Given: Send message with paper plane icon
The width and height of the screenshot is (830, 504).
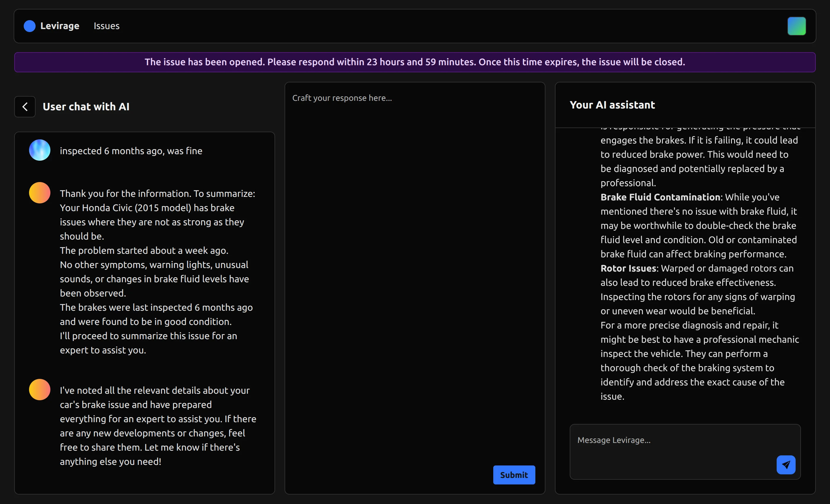Looking at the screenshot, I should click(786, 465).
